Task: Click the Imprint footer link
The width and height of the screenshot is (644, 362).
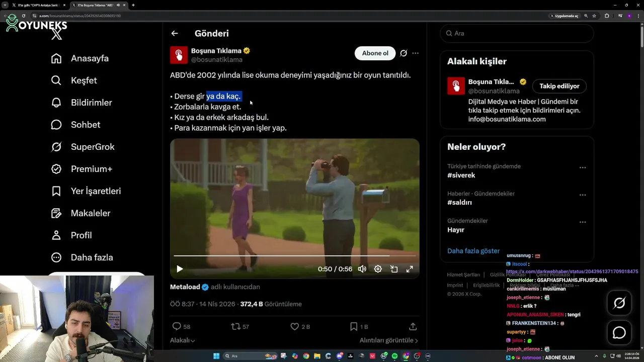Action: [x=455, y=285]
